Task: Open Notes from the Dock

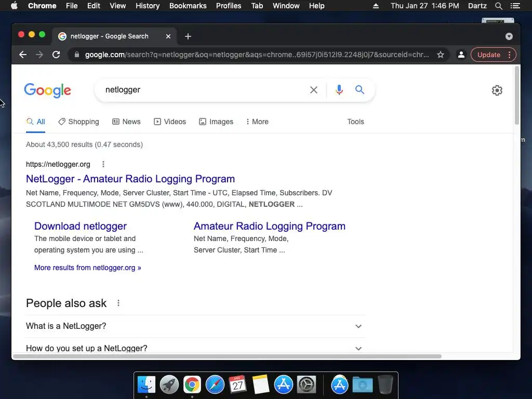Action: tap(261, 384)
